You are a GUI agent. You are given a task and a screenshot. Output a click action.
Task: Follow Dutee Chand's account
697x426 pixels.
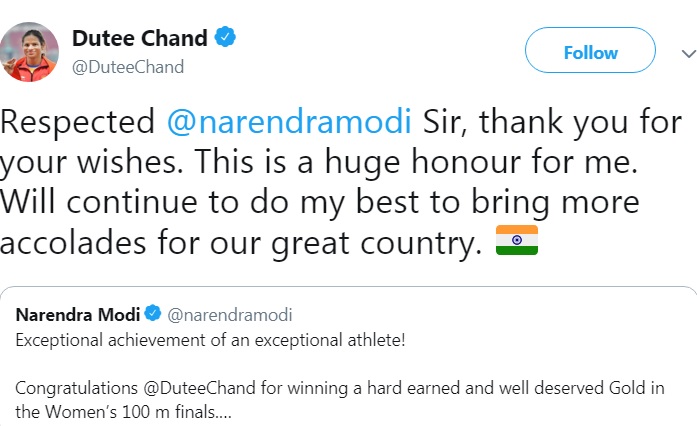[590, 50]
